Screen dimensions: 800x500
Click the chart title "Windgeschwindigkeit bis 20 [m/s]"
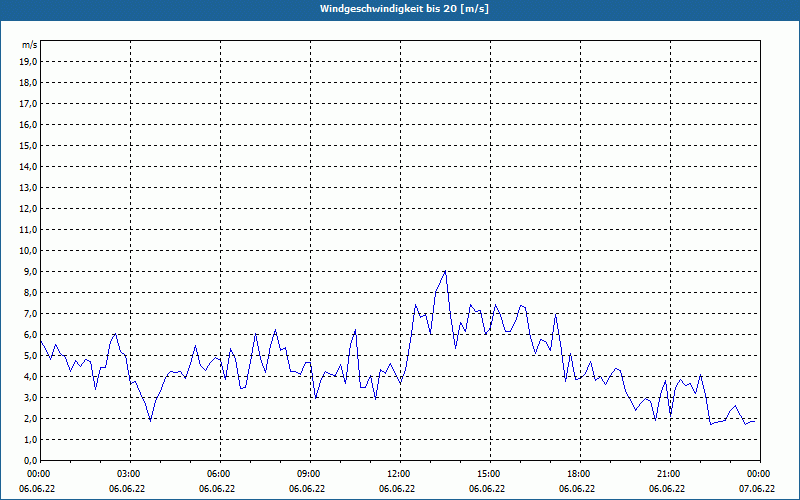click(x=404, y=9)
